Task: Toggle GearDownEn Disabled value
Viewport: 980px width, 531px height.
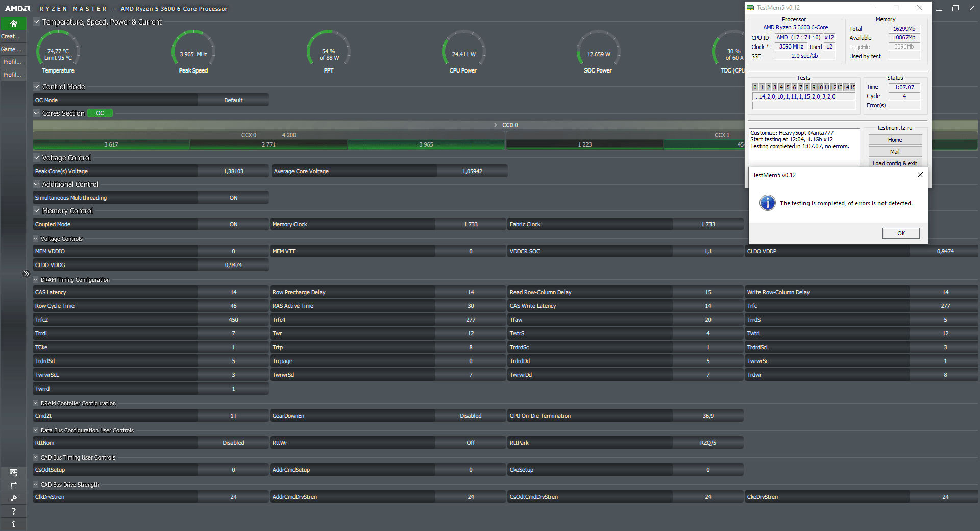Action: 471,416
